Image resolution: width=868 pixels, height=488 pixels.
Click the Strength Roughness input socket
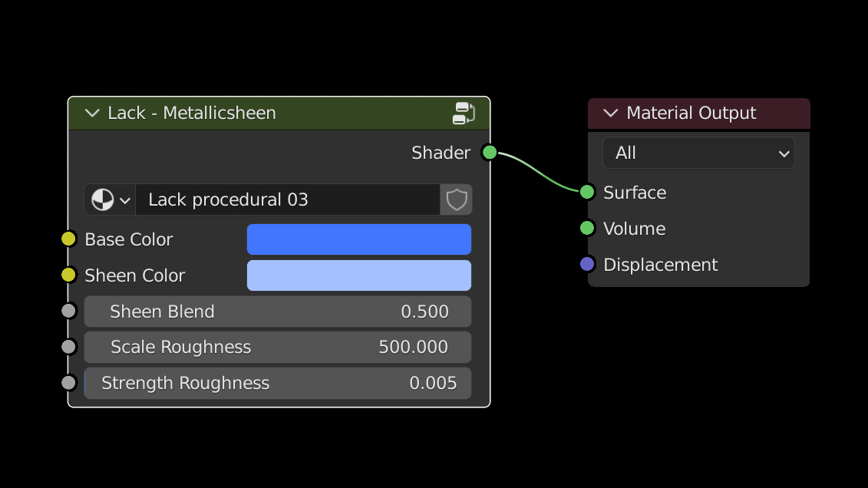point(69,382)
